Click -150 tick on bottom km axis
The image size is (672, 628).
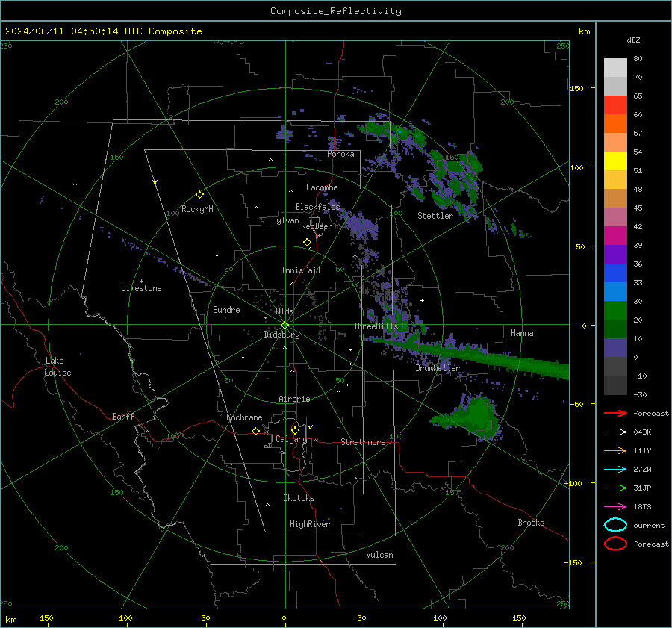click(44, 618)
